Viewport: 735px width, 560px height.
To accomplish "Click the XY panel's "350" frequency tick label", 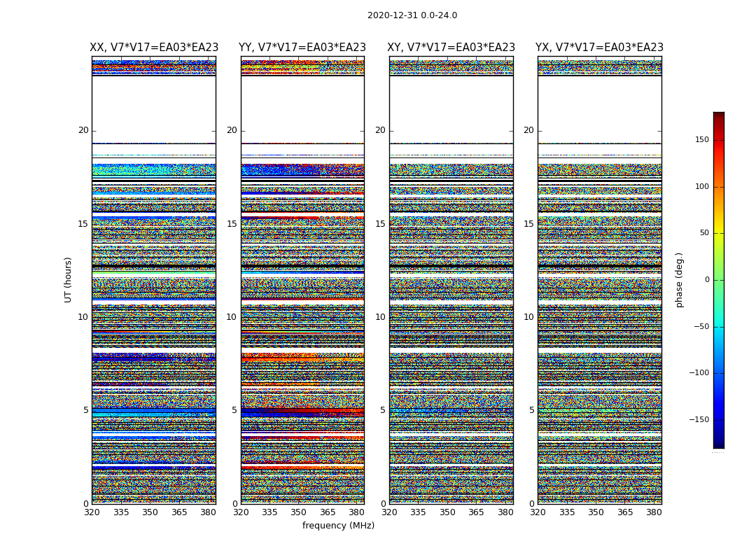I will pos(448,512).
